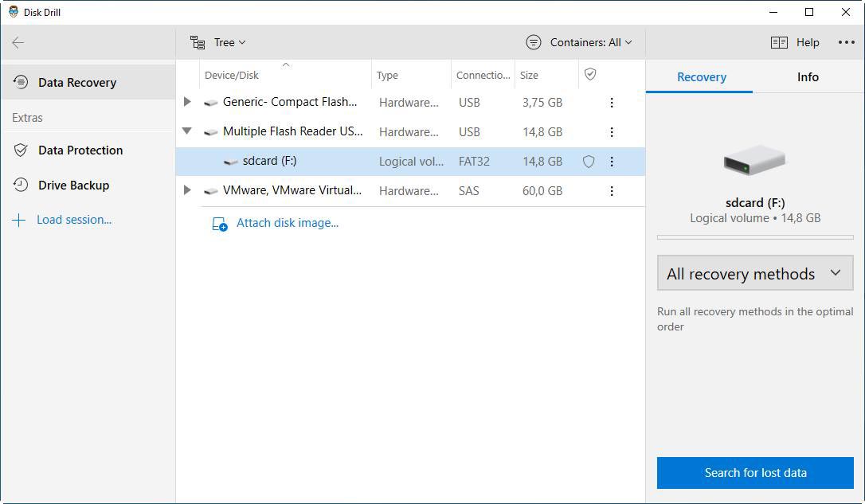
Task: Click the SAS connection cell
Action: (x=469, y=191)
